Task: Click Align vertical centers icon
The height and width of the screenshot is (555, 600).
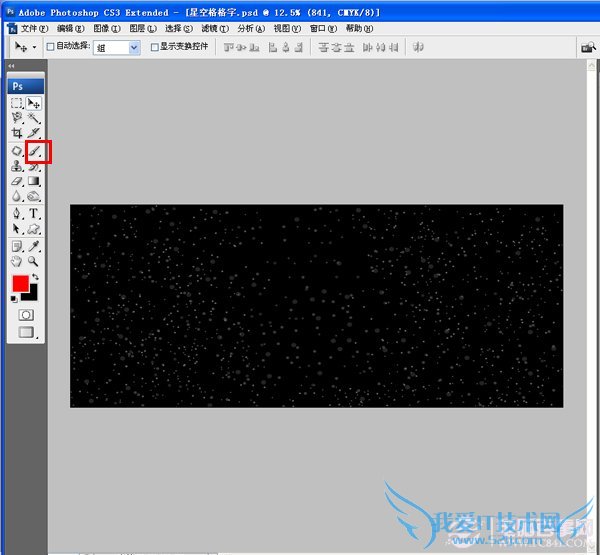Action: tap(241, 47)
